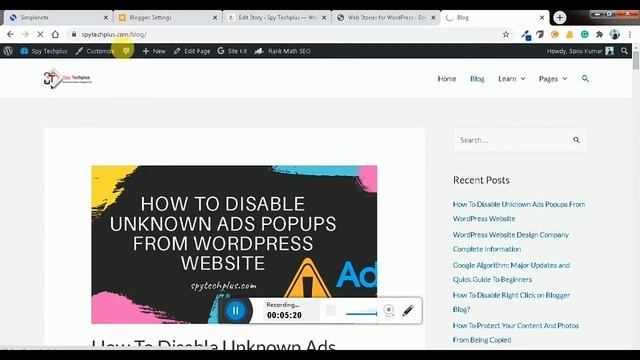Open Blog in site navigation
Image resolution: width=640 pixels, height=360 pixels.
(x=477, y=79)
